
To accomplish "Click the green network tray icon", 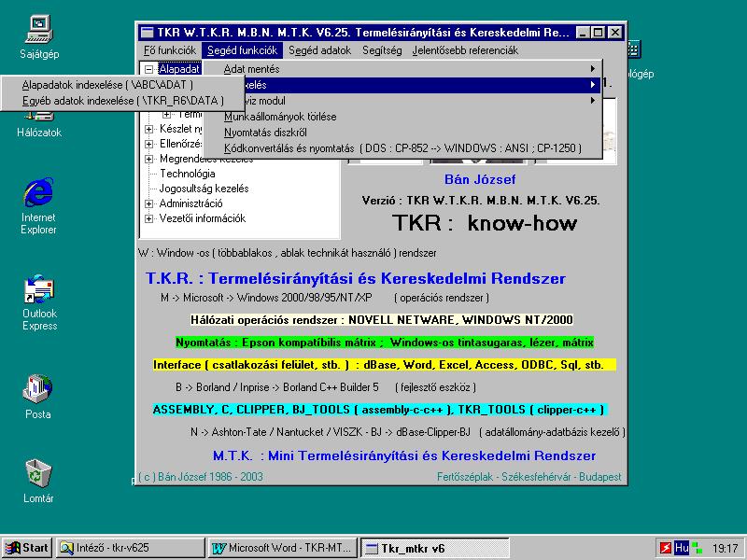I will [x=698, y=548].
